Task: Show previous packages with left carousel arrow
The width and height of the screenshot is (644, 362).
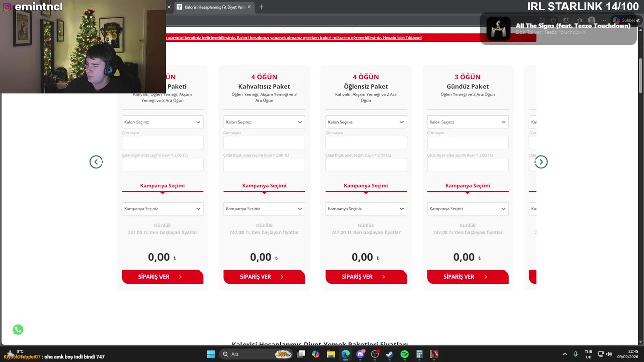Action: click(x=96, y=162)
